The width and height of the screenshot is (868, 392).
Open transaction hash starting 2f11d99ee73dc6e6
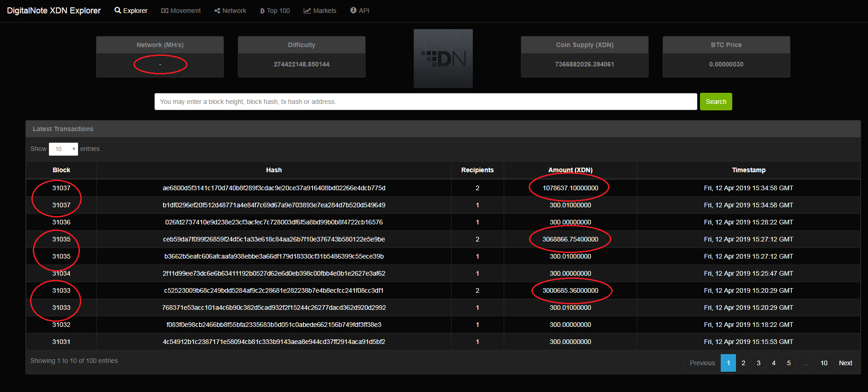274,273
